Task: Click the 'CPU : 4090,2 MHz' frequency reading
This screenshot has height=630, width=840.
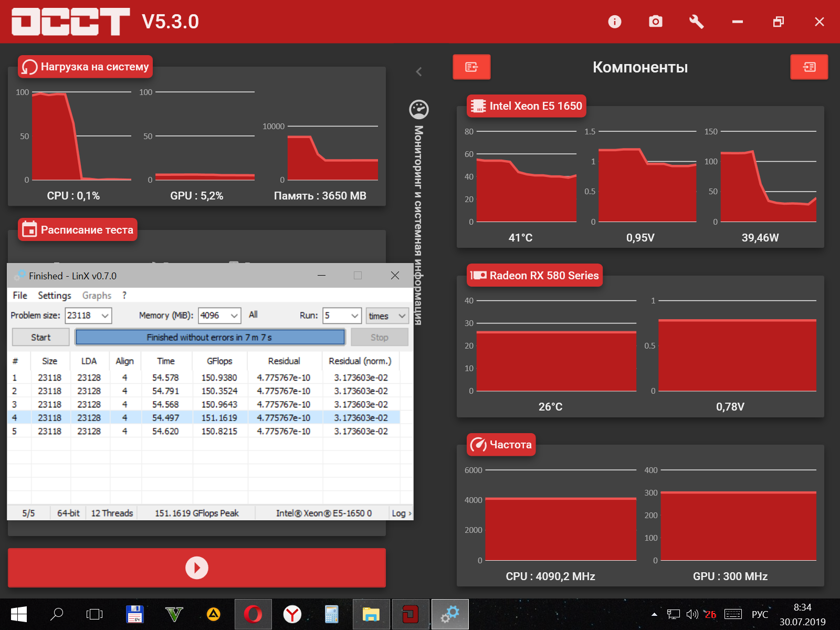Action: point(550,576)
